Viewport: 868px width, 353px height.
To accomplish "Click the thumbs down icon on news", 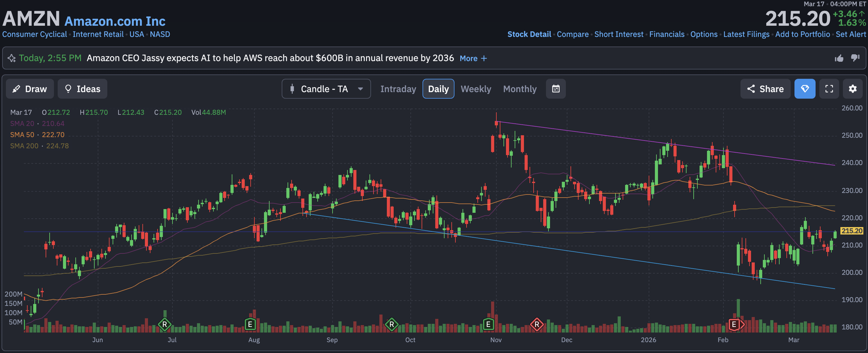I will tap(855, 58).
